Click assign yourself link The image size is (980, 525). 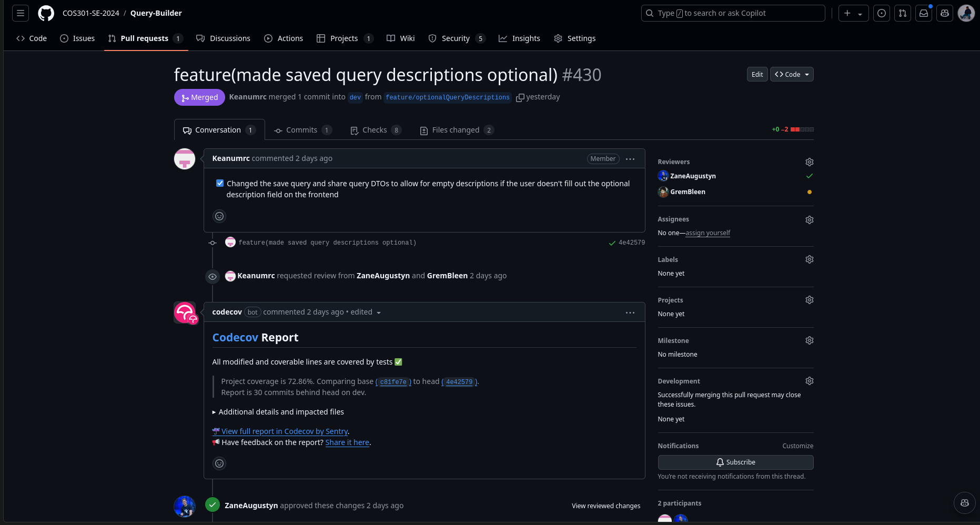click(708, 233)
